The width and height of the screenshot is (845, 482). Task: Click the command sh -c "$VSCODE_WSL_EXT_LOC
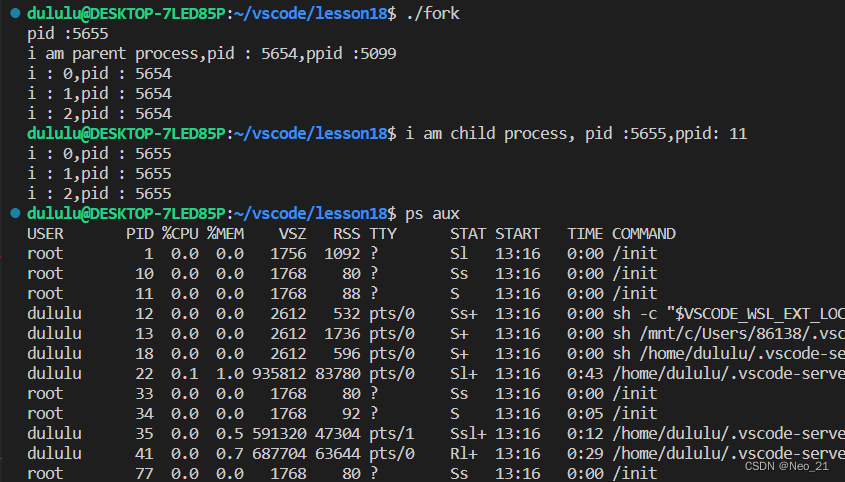click(x=729, y=313)
